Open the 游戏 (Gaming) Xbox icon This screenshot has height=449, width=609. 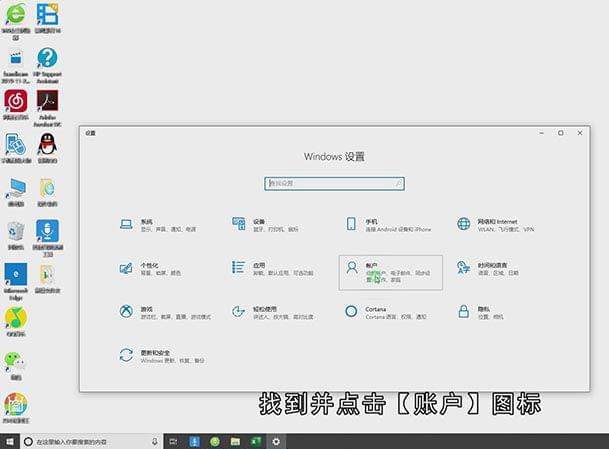(126, 312)
